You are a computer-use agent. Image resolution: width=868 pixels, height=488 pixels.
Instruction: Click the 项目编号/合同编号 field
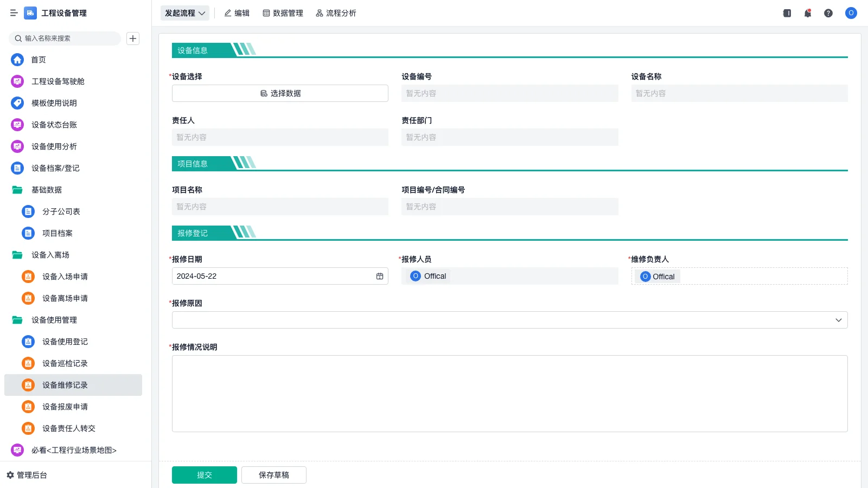(x=509, y=207)
